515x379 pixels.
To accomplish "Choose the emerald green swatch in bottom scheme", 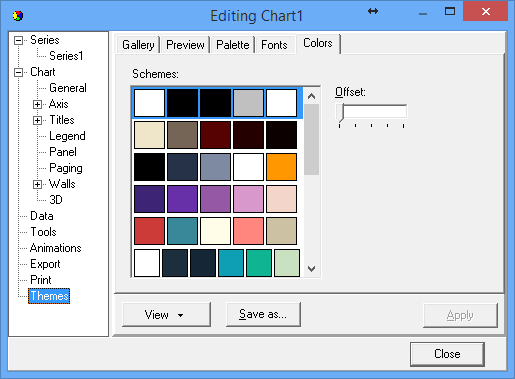I will 259,263.
